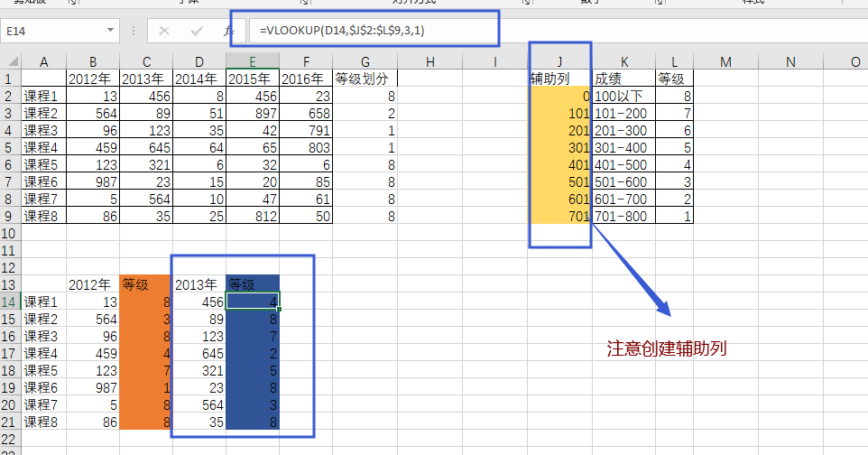The height and width of the screenshot is (455, 868).
Task: Click cell A9 '课程8' in top table
Action: point(43,216)
